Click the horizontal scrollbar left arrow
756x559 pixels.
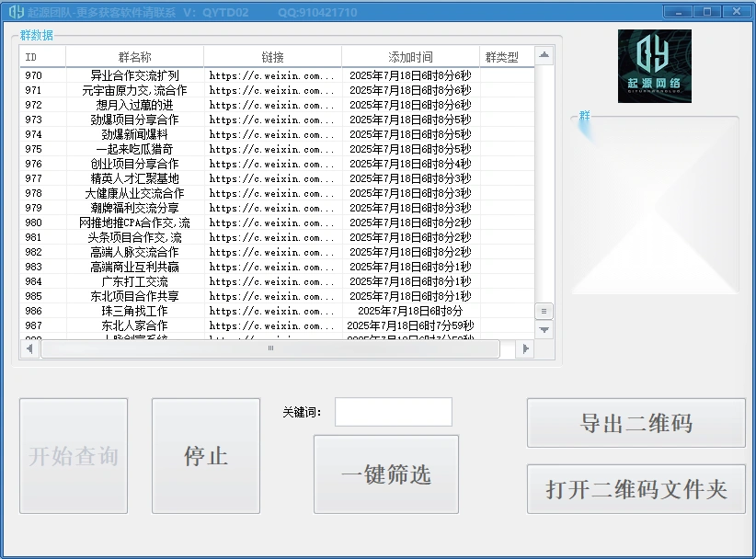point(29,348)
